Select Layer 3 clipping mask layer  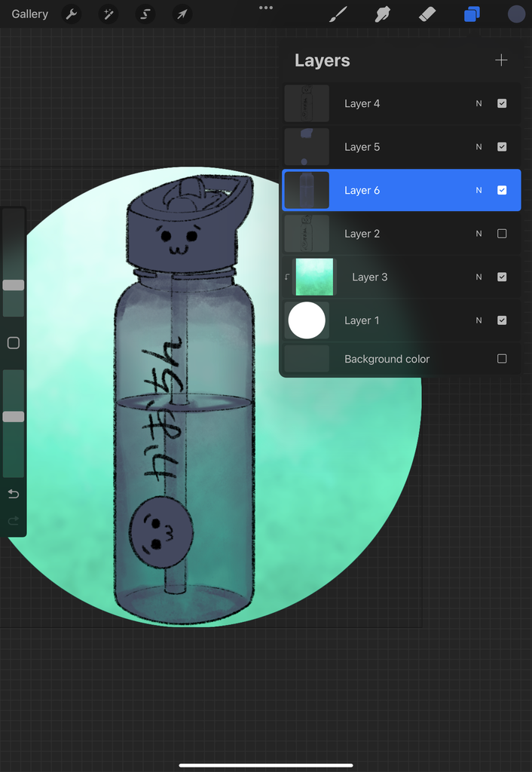click(x=369, y=277)
